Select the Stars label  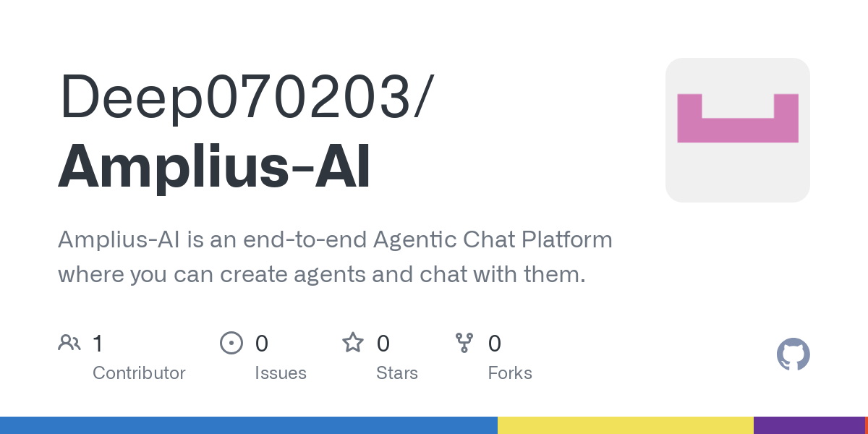[397, 373]
